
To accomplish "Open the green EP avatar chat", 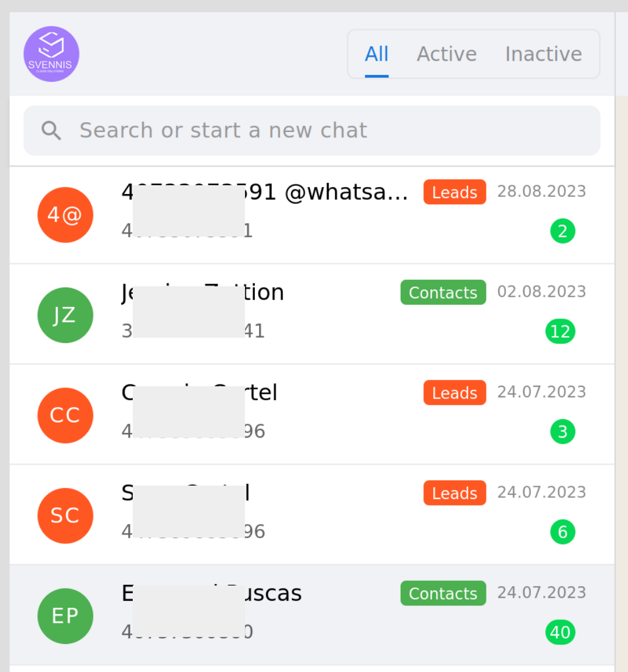I will click(x=65, y=616).
